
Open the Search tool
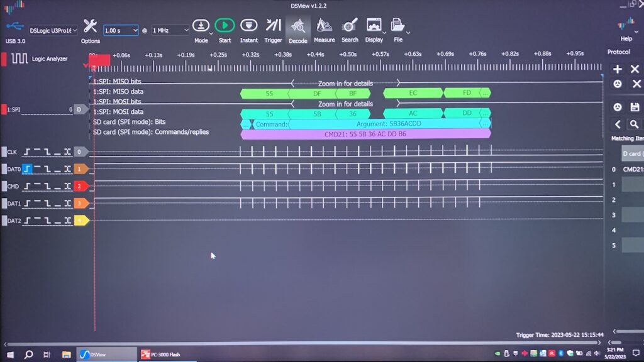pyautogui.click(x=350, y=27)
